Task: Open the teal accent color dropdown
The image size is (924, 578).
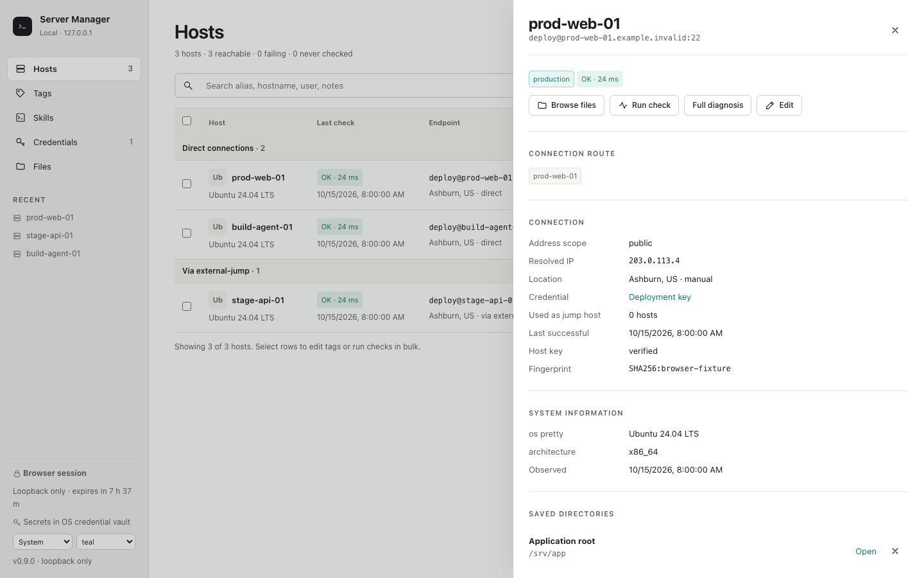Action: point(106,542)
